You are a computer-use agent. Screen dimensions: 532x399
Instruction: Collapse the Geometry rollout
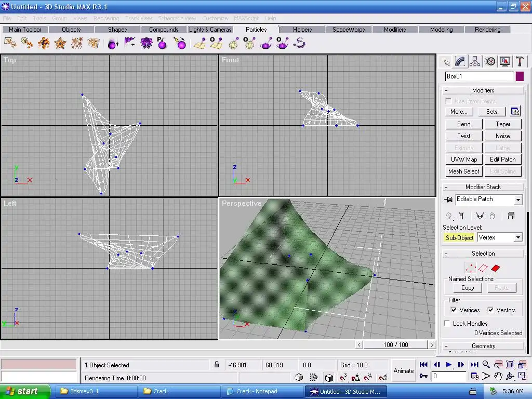coord(483,345)
